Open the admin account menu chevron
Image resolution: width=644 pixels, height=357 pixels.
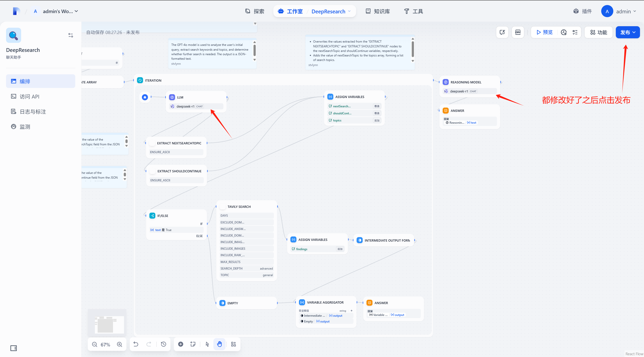635,11
